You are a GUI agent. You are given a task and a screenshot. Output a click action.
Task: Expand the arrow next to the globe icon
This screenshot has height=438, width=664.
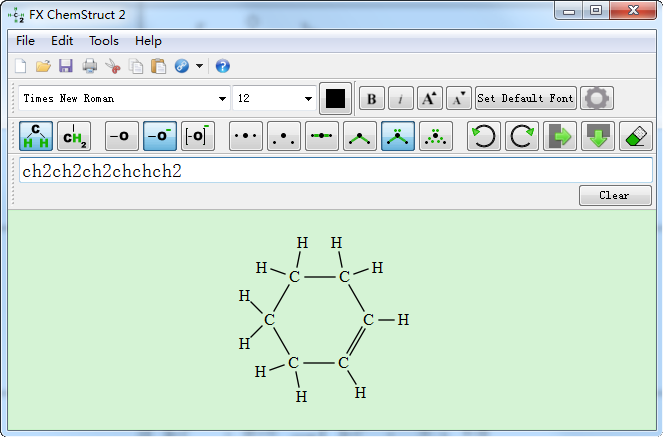point(200,66)
